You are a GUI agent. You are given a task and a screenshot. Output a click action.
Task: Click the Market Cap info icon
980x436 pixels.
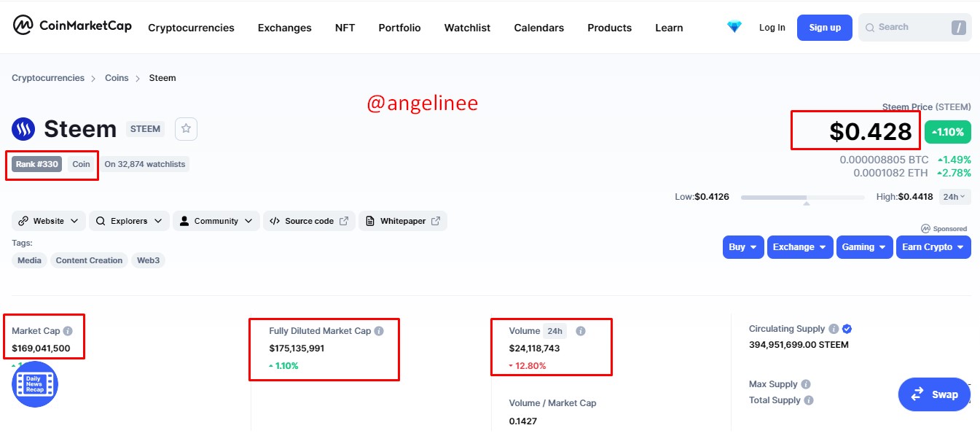tap(68, 331)
